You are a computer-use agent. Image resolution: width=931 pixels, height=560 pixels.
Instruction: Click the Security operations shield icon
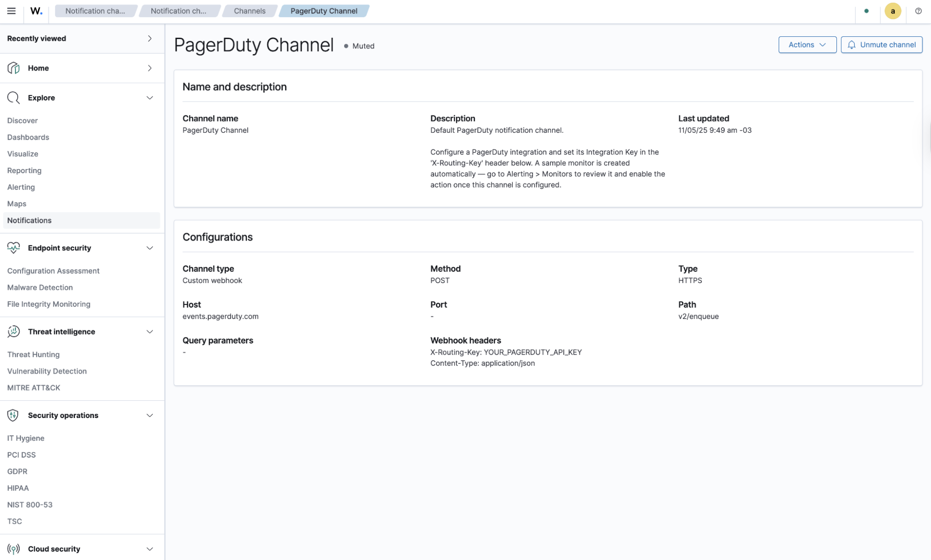(x=13, y=415)
